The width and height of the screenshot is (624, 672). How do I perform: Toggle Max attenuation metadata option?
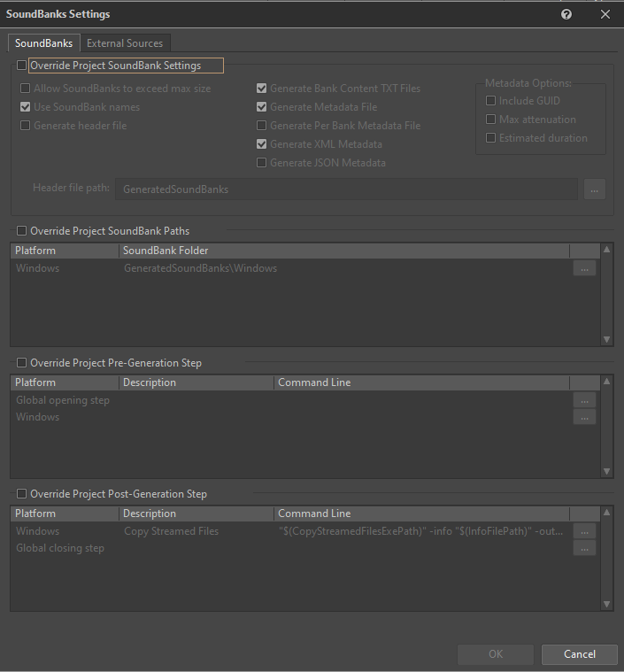tap(490, 120)
